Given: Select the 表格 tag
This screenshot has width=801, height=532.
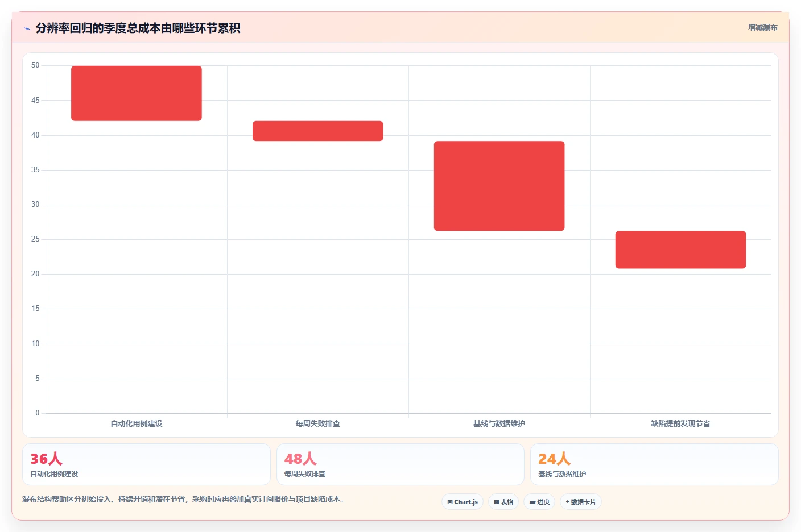Looking at the screenshot, I should [x=503, y=502].
